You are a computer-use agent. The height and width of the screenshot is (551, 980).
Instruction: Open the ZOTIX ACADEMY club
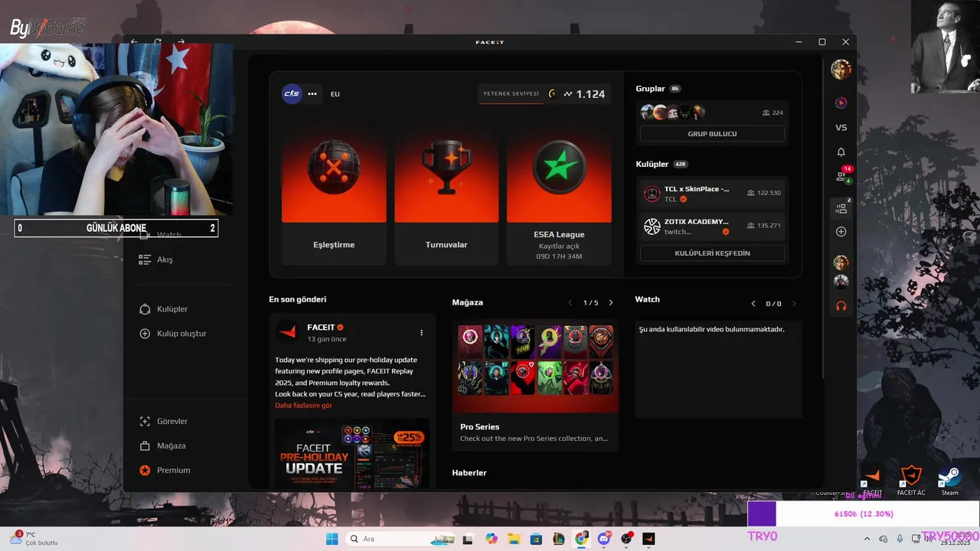pos(712,227)
